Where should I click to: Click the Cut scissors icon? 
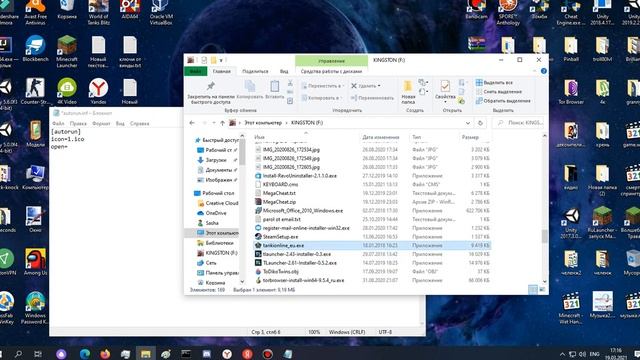click(x=290, y=83)
